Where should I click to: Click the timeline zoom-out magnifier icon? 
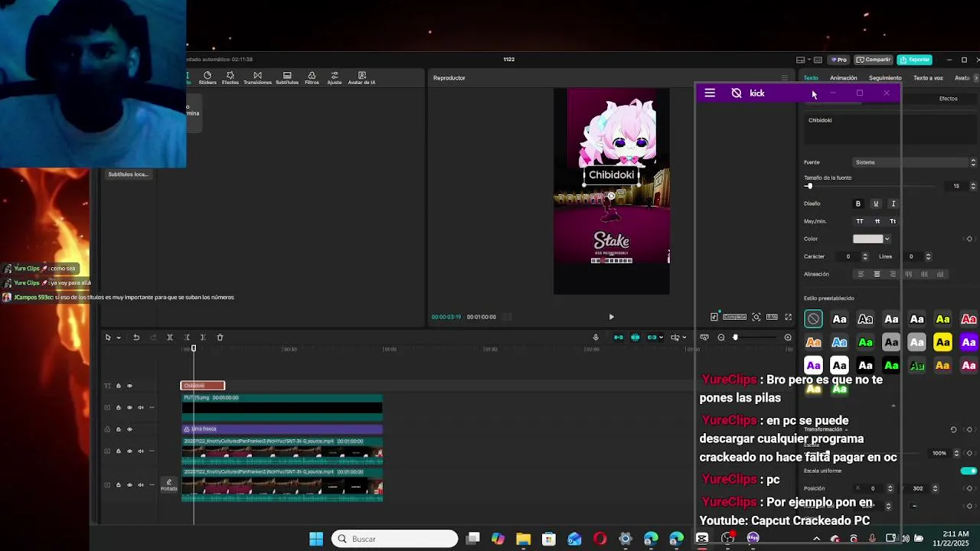[721, 337]
